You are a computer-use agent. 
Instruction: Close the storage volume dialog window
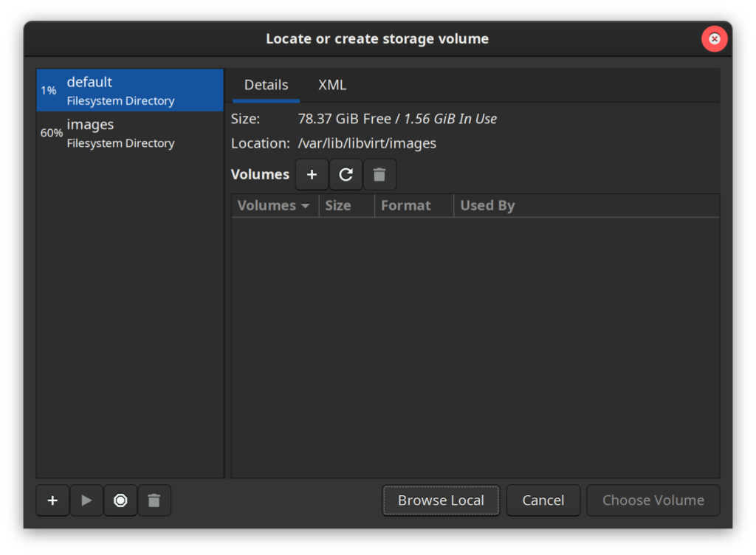pos(714,39)
